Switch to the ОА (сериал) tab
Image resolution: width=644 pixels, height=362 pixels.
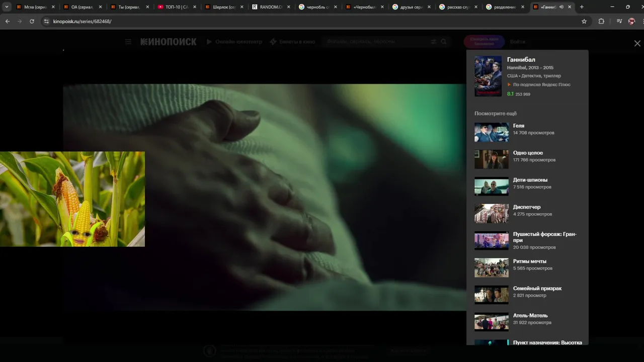tap(82, 7)
